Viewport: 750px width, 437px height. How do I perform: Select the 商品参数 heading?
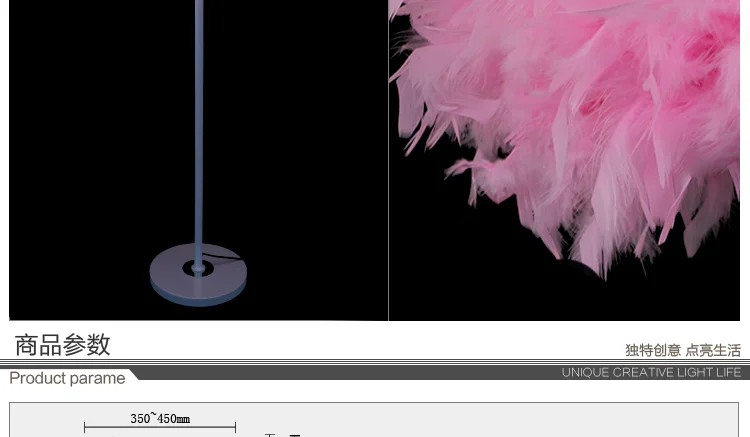click(x=63, y=345)
